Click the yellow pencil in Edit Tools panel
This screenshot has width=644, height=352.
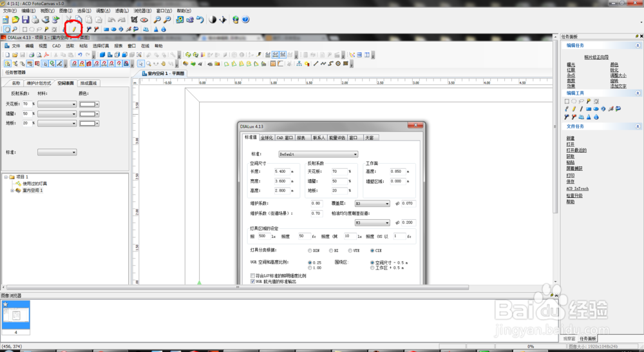pos(574,109)
